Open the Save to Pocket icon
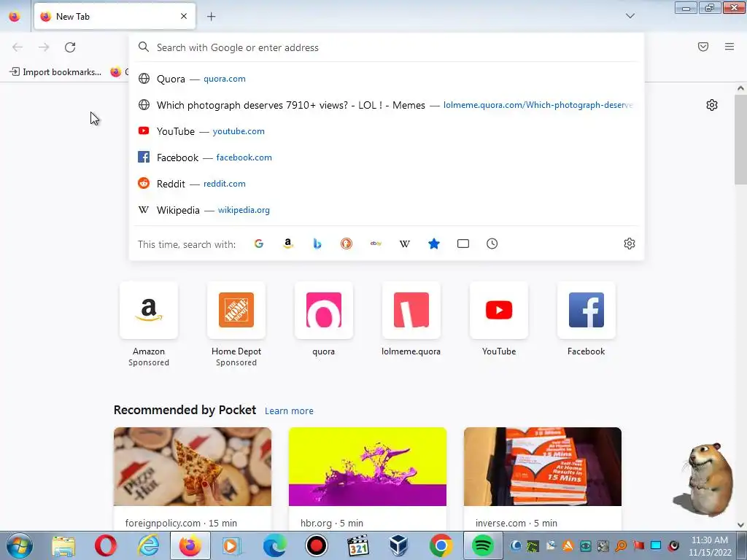The width and height of the screenshot is (747, 560). [703, 47]
